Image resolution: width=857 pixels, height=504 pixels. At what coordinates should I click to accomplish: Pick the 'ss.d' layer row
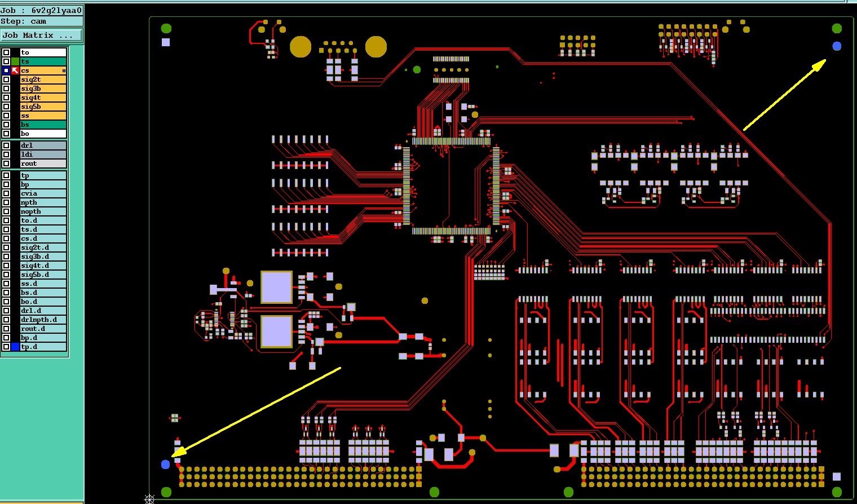tap(43, 284)
